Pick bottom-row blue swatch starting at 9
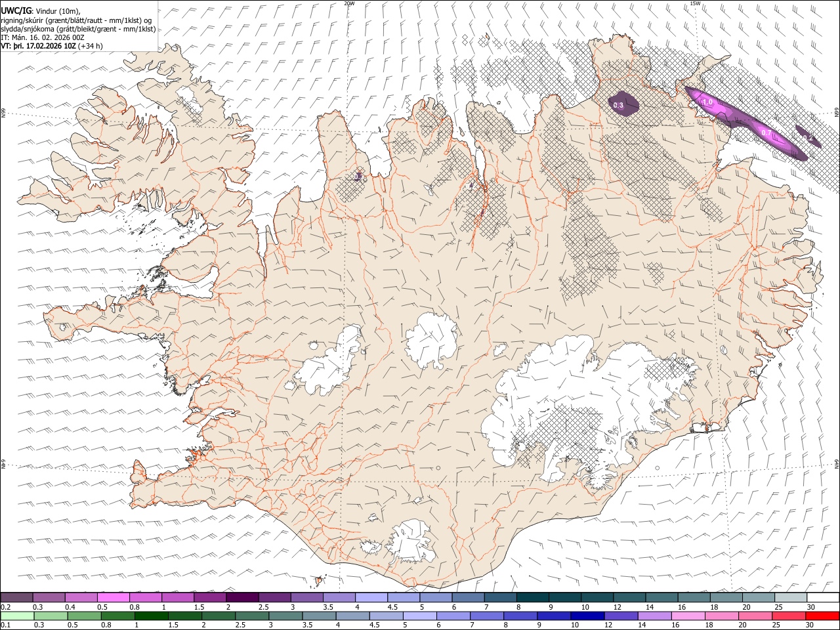Viewport: 840px width, 630px height. click(x=553, y=616)
